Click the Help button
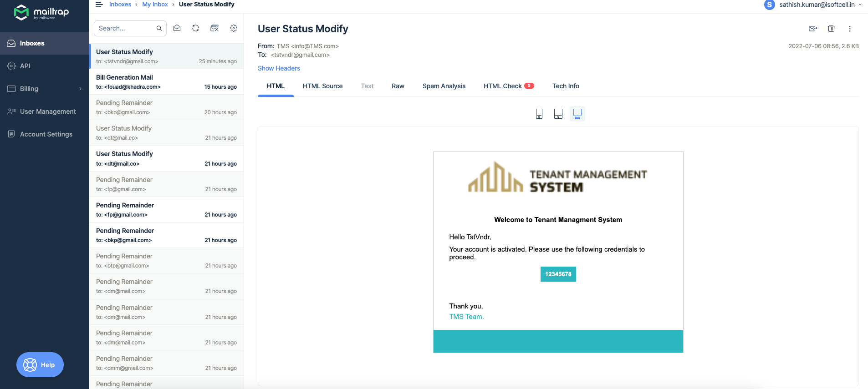Screen dimensions: 868x389 point(40,365)
